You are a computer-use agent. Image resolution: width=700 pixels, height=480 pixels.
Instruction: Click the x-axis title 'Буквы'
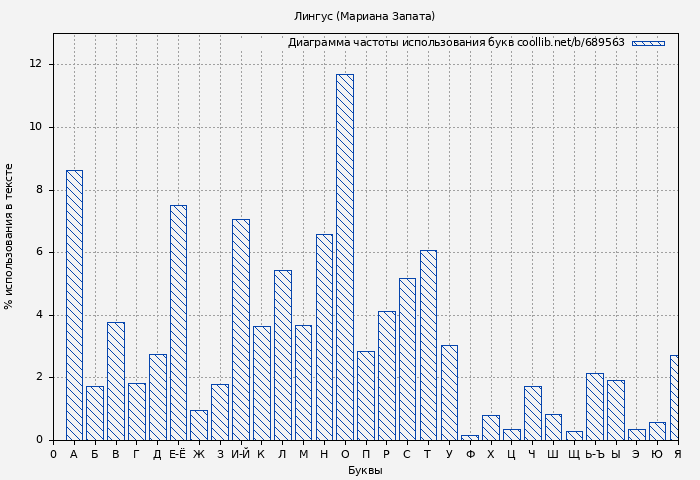tap(364, 470)
